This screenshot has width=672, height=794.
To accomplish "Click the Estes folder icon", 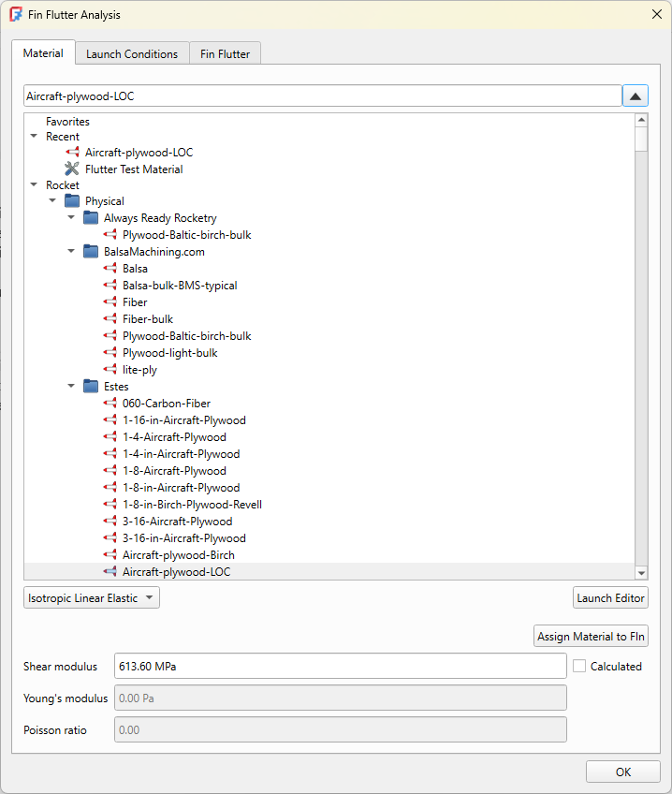I will (91, 387).
